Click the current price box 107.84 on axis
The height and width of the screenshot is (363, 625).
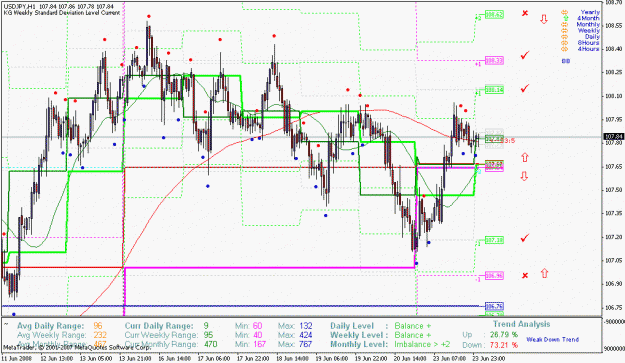coord(614,137)
